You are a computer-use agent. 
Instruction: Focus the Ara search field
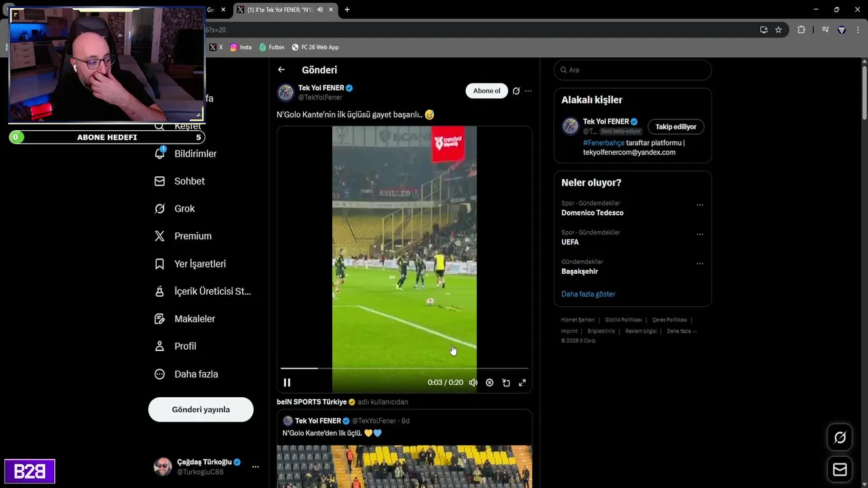coord(633,70)
